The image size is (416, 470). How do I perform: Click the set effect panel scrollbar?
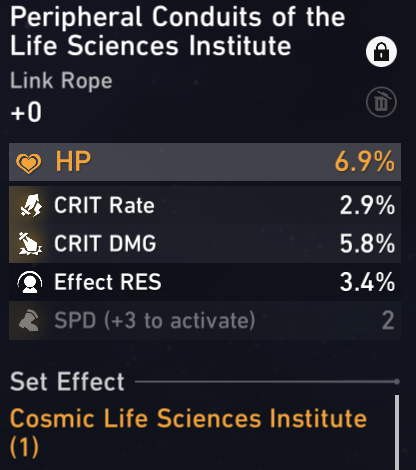point(397,432)
